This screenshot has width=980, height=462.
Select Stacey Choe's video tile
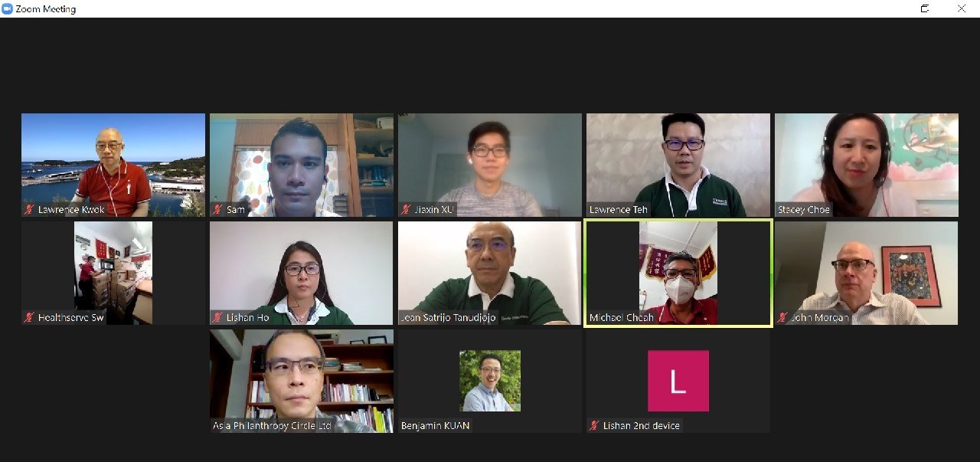click(x=866, y=165)
